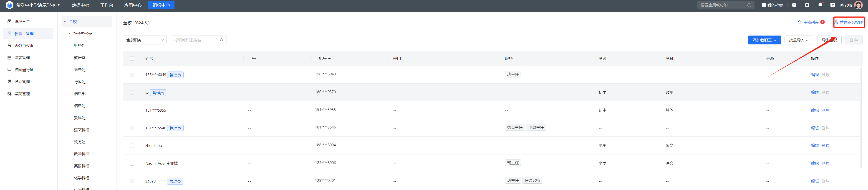Click 校园通行证 sidebar icon
Screen dimensions: 868x190
coord(9,69)
